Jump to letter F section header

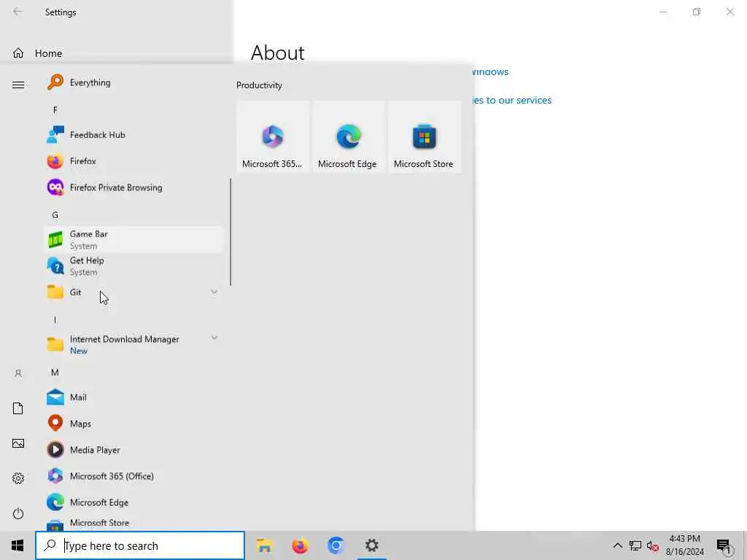(55, 110)
